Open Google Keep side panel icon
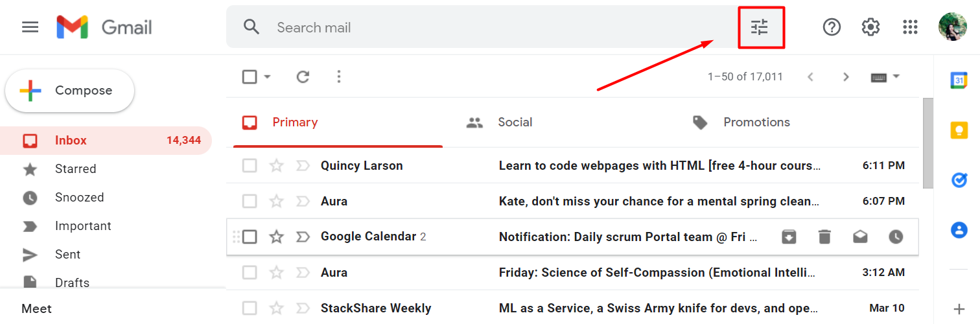 point(959,130)
